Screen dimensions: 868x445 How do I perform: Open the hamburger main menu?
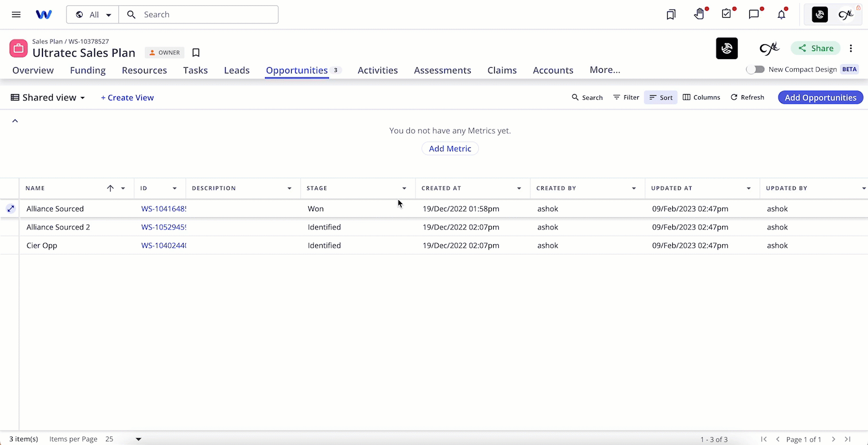point(16,14)
